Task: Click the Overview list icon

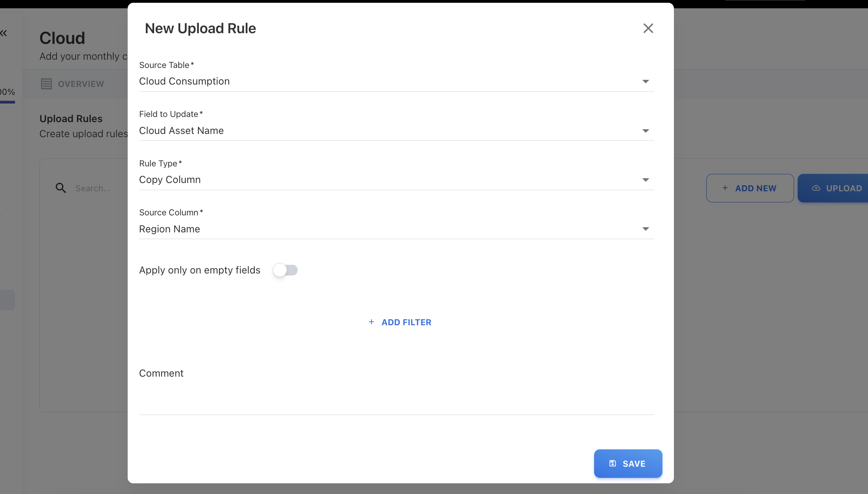Action: point(46,84)
